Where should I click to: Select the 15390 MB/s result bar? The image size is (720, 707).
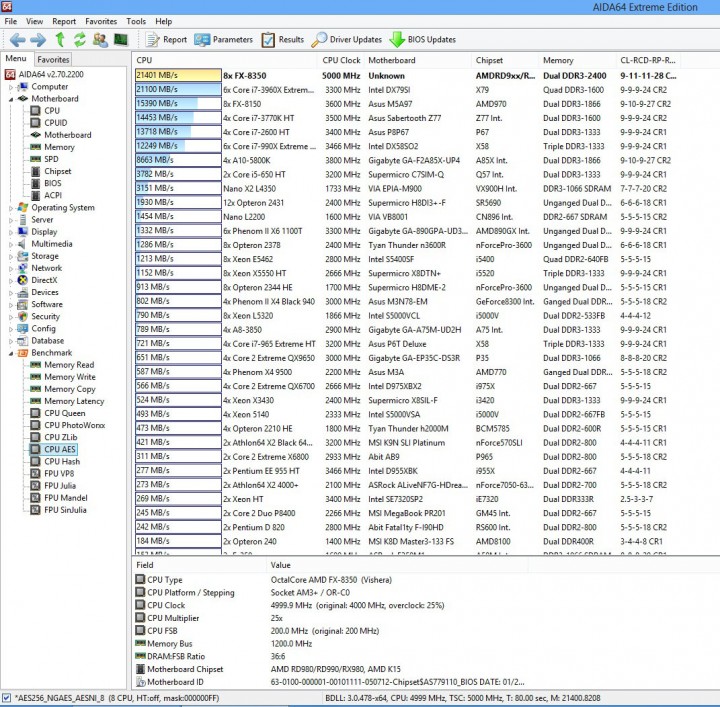click(178, 104)
